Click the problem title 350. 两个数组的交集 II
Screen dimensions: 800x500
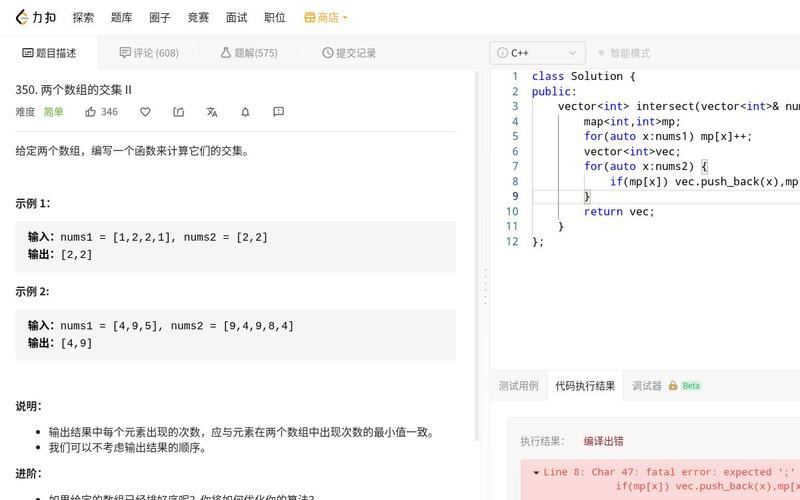click(x=73, y=90)
